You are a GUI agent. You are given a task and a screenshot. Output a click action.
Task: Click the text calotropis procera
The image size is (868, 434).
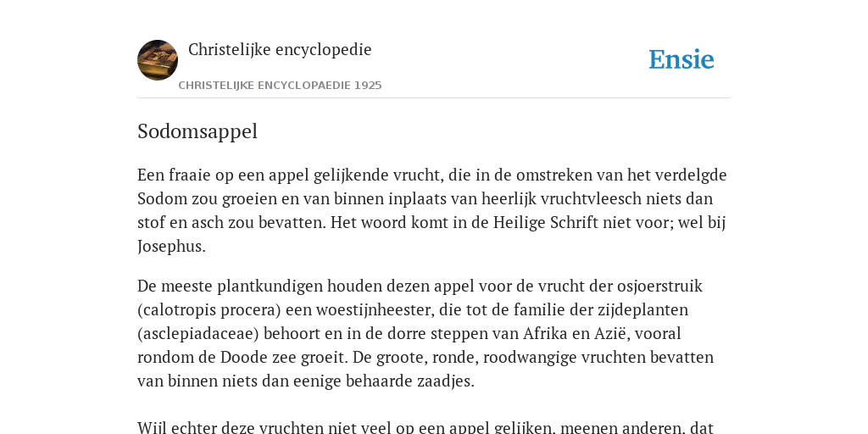point(209,310)
